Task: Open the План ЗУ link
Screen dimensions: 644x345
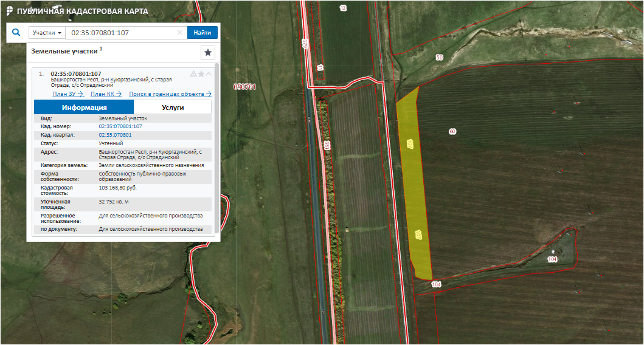Action: (68, 94)
